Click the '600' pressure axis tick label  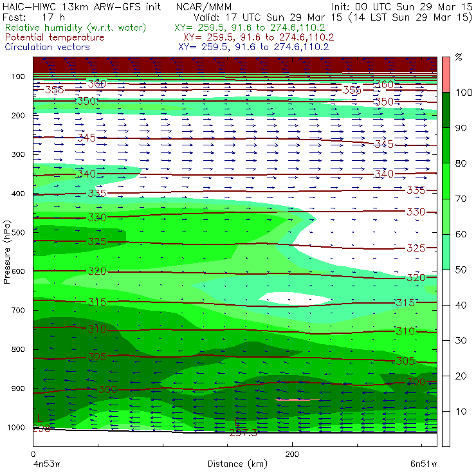[18, 271]
